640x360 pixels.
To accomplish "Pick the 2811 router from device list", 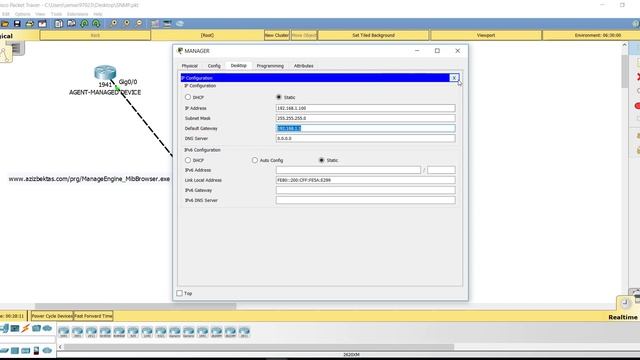I will 244,332.
